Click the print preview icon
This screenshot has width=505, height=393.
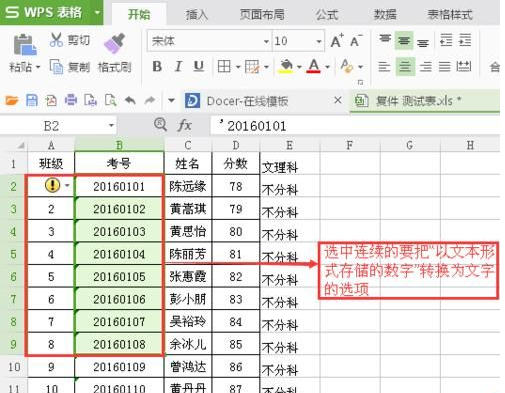tap(110, 100)
